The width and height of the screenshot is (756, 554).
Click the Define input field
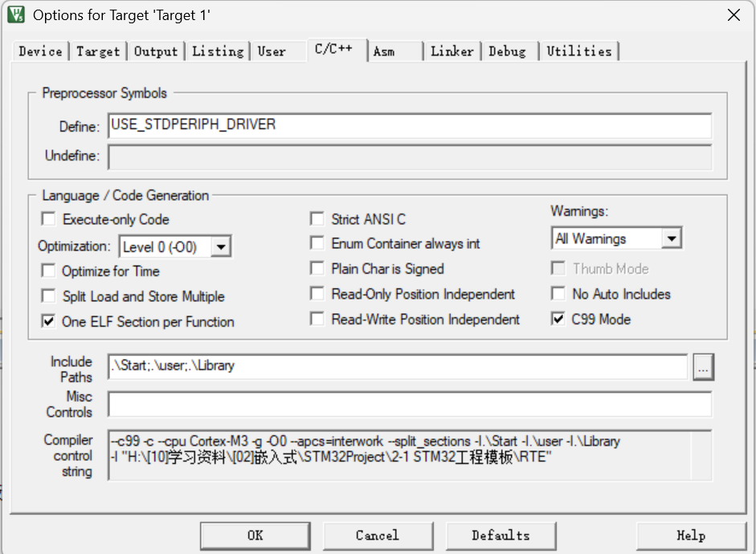(x=410, y=126)
